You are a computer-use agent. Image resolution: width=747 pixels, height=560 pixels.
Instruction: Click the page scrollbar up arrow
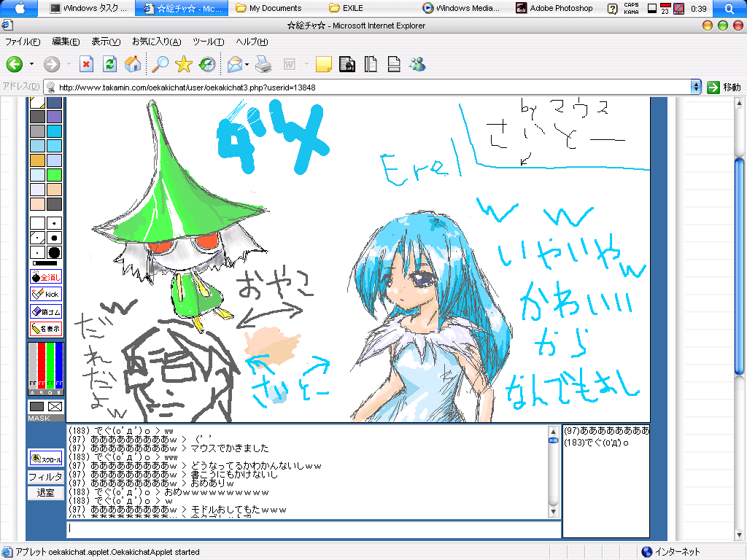(x=739, y=103)
